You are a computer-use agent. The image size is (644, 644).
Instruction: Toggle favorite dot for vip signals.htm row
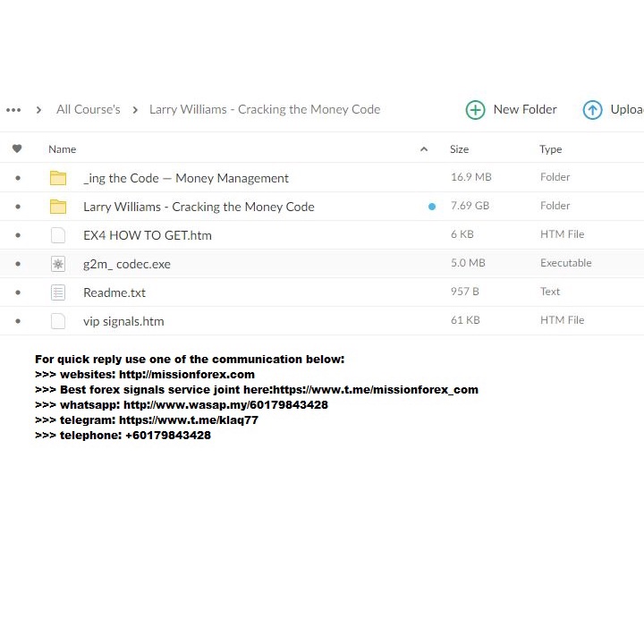coord(17,321)
